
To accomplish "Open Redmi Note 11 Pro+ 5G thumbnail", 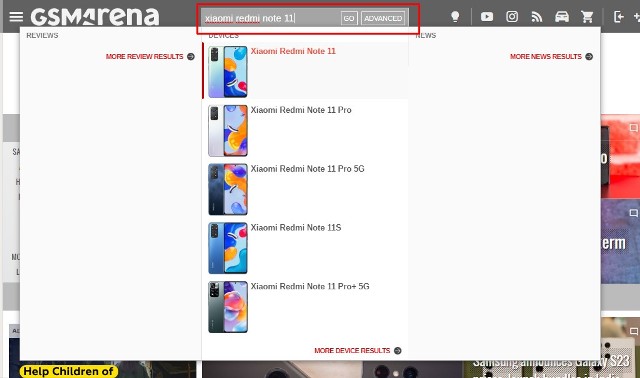I will coord(228,307).
